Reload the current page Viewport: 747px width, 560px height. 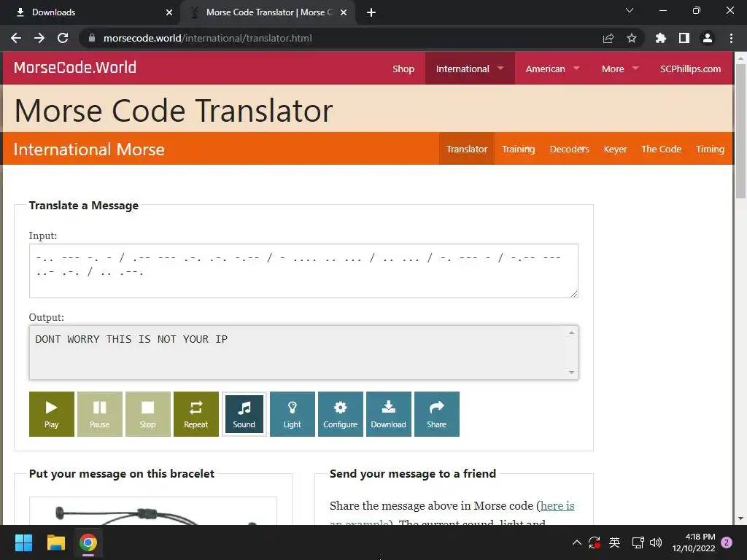pos(63,38)
